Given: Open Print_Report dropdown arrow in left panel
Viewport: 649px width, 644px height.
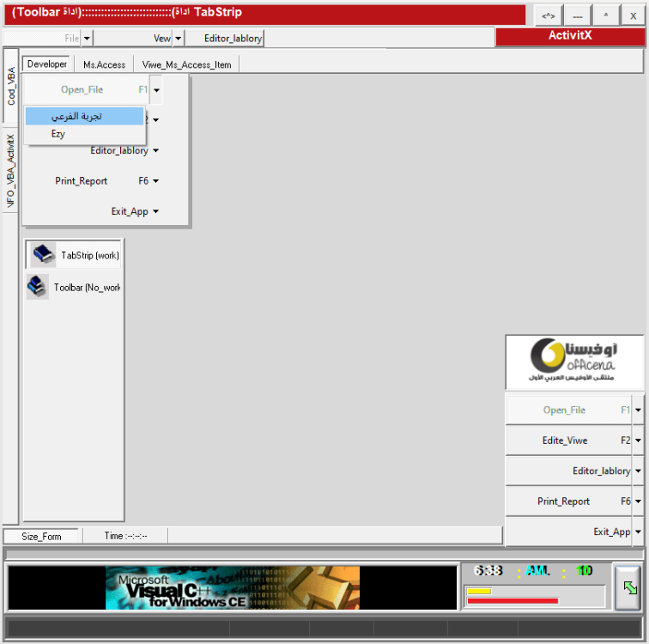Looking at the screenshot, I should (155, 181).
